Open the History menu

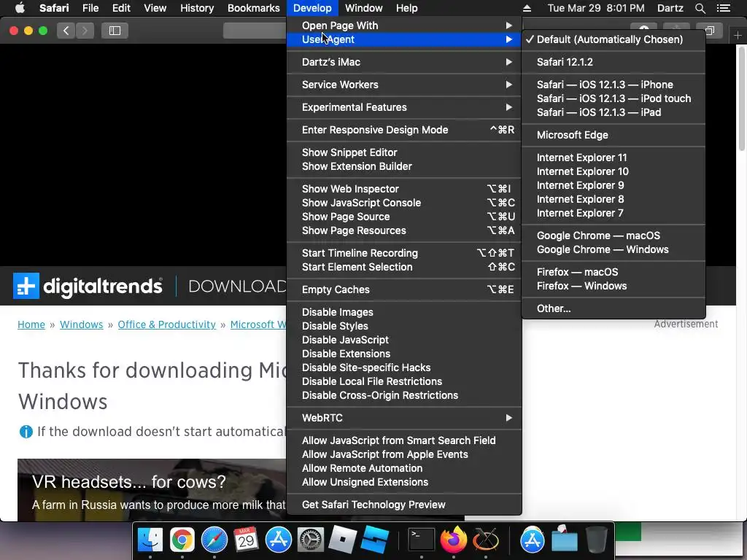(x=197, y=8)
